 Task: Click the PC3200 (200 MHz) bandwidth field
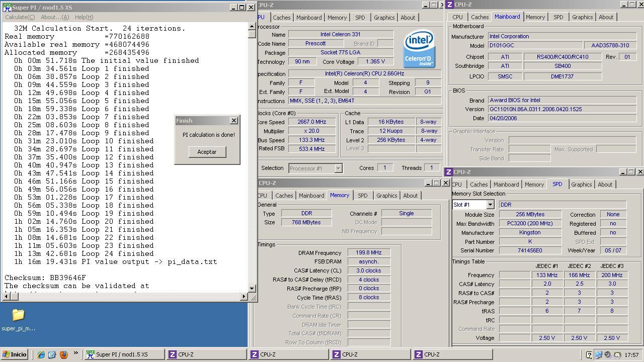[530, 224]
